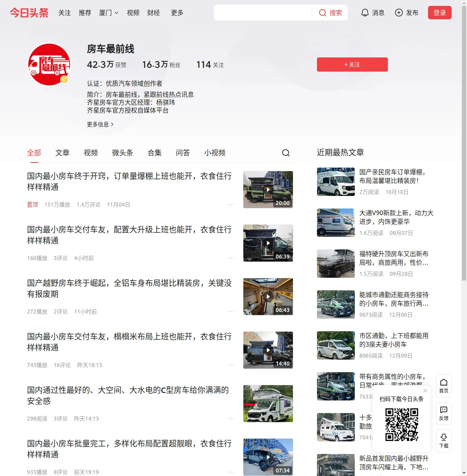Open hot article 福特硬升顶房车又出新布局
Screen dimensions: 467x476
(x=394, y=258)
